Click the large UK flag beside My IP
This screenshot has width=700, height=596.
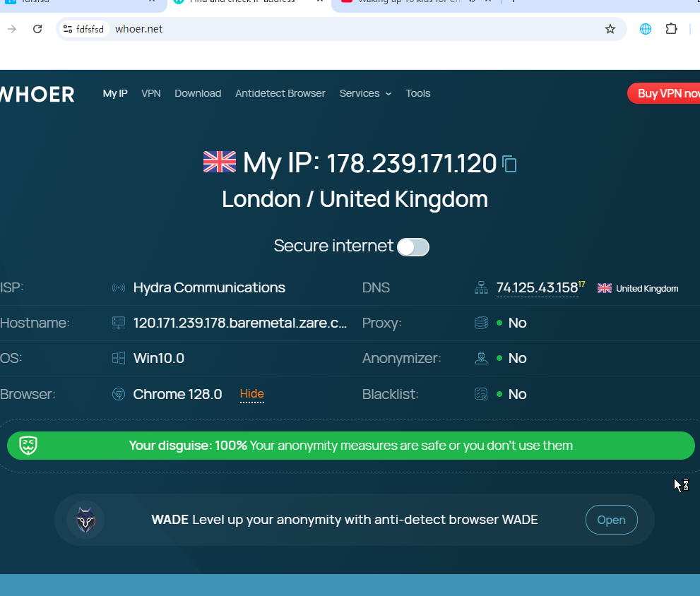point(220,162)
